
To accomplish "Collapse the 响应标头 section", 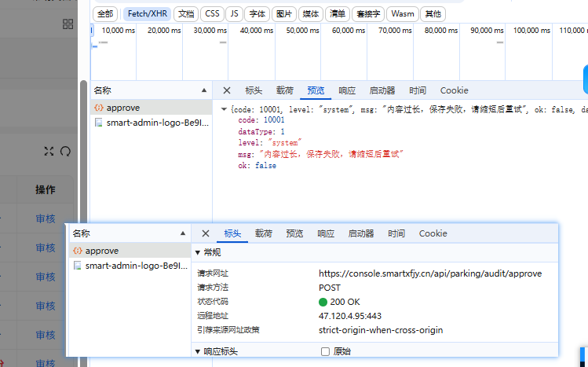I will [x=198, y=351].
